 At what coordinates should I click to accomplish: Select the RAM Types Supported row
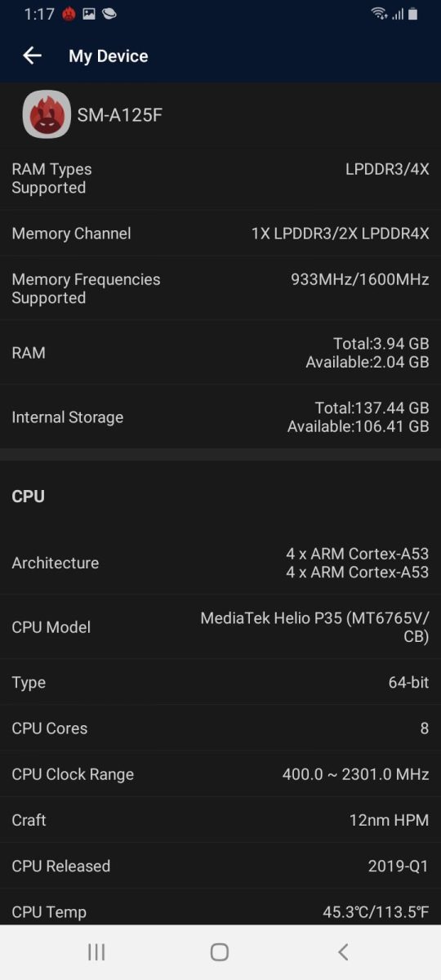tap(220, 178)
